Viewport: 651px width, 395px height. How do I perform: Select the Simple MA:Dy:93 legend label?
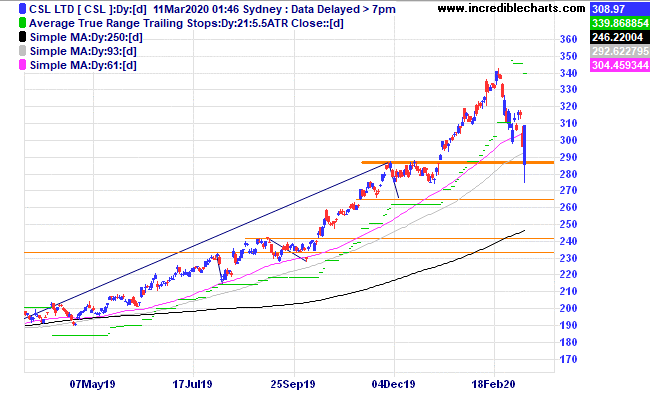[x=83, y=51]
